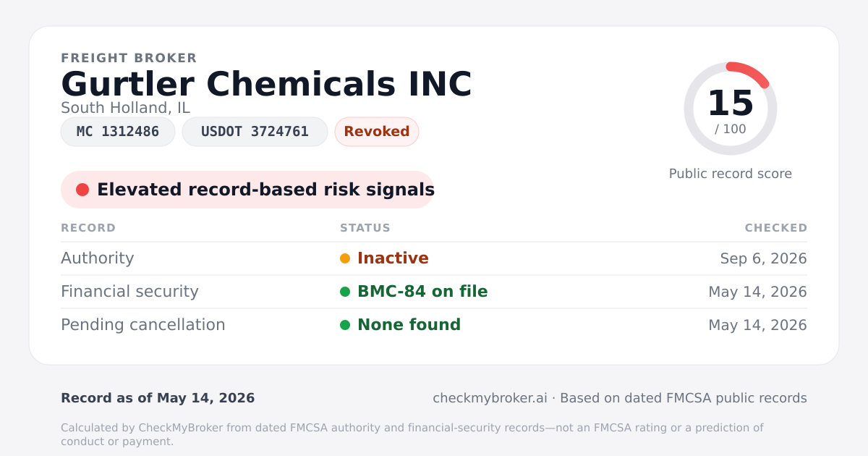Open the Financial security record row
Image resolution: width=868 pixels, height=456 pixels.
point(434,292)
